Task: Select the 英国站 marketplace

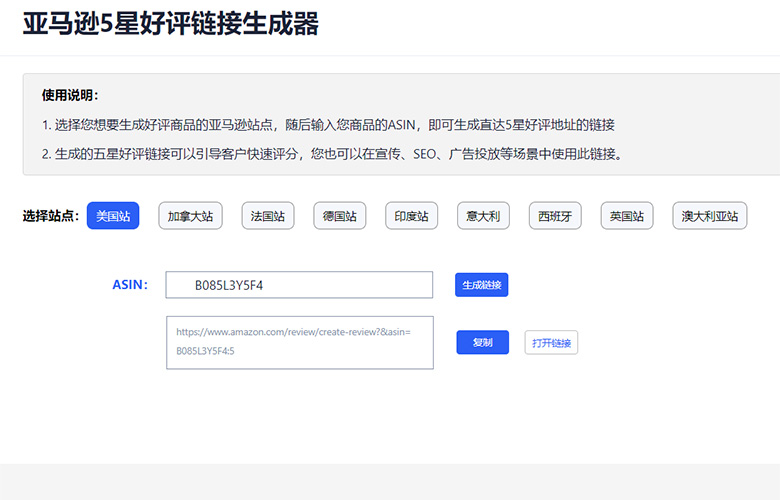Action: tap(627, 216)
